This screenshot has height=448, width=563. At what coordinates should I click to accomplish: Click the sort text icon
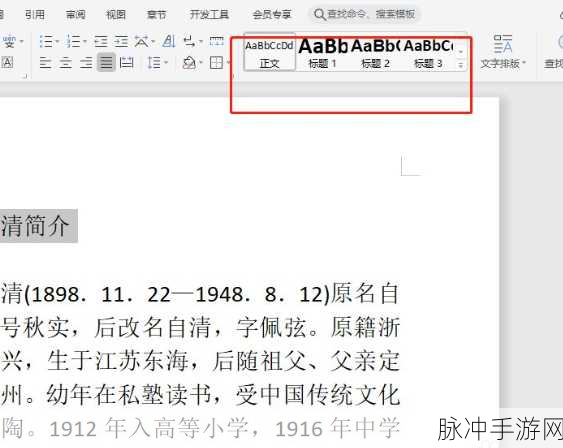[x=169, y=41]
